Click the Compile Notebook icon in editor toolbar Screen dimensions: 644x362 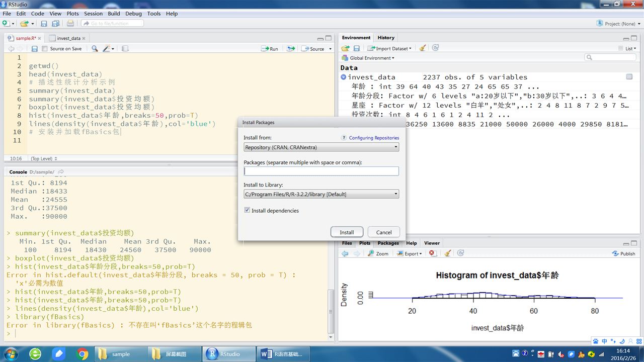pos(125,49)
